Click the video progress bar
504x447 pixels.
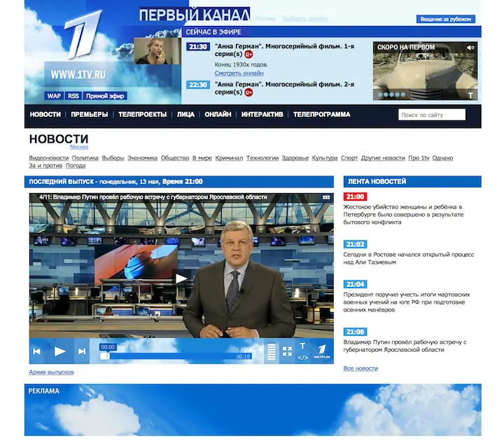click(176, 356)
